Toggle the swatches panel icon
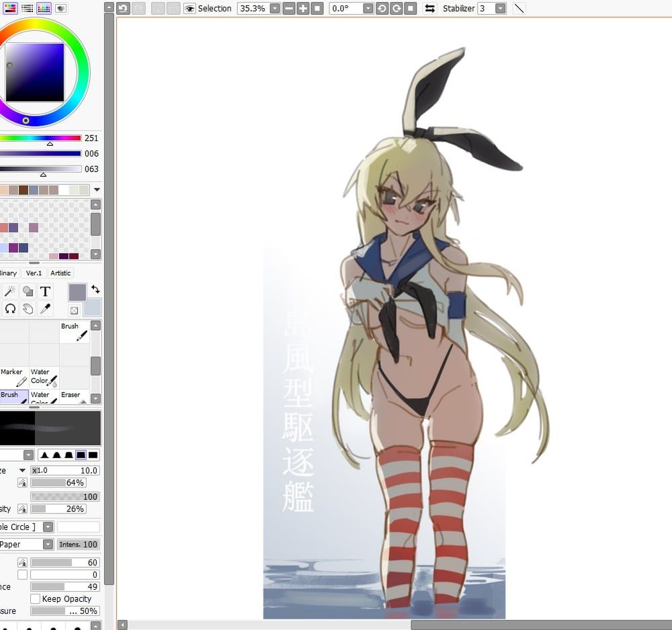Image resolution: width=672 pixels, height=630 pixels. click(x=44, y=8)
